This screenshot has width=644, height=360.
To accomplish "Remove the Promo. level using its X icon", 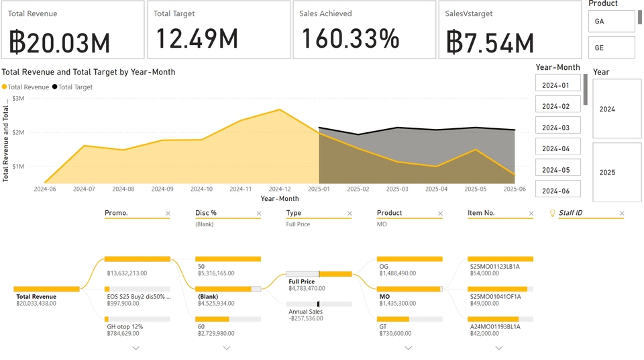I will click(168, 214).
